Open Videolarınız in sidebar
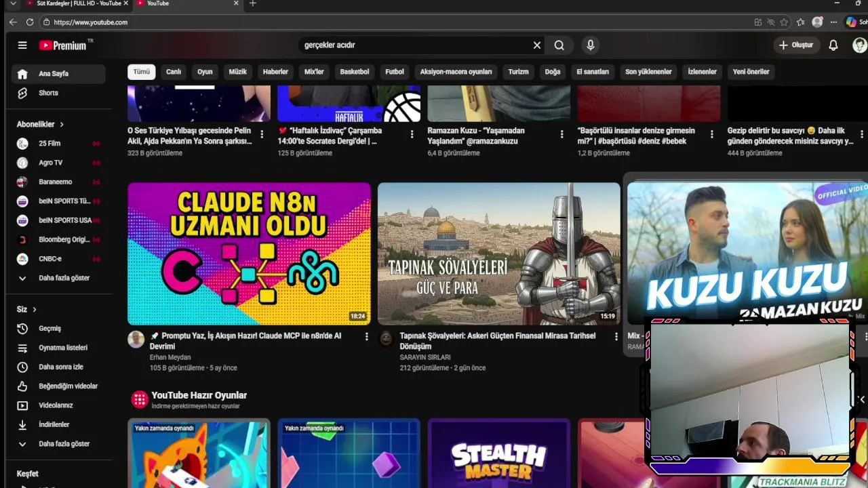Viewport: 868px width, 488px height. 58,405
